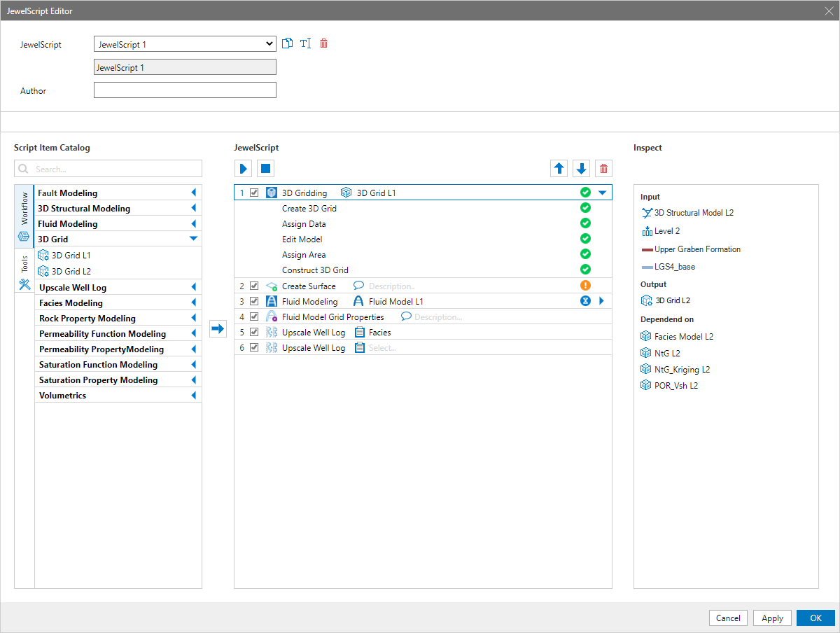Click the Upscale Well Log icon in row 5

(x=272, y=333)
